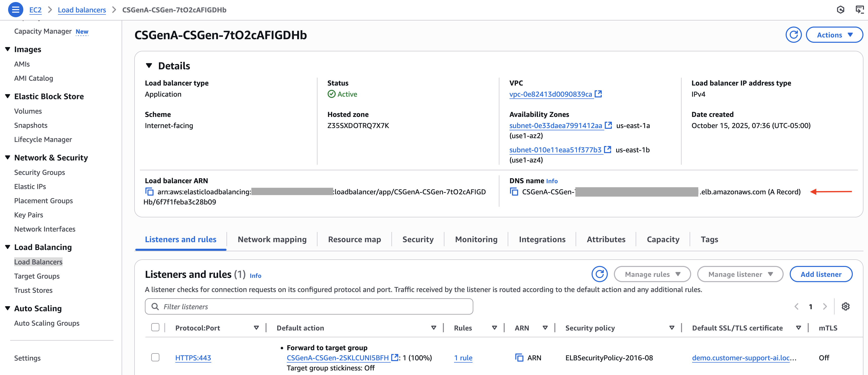The image size is (868, 375).
Task: Open listener table preferences gear icon
Action: [845, 306]
